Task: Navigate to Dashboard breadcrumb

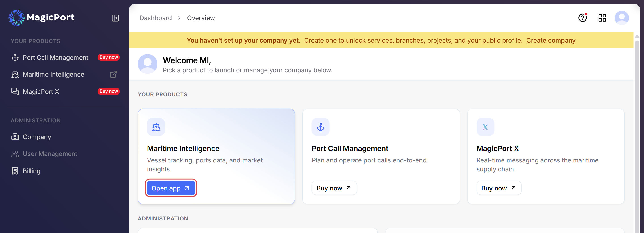Action: 155,18
